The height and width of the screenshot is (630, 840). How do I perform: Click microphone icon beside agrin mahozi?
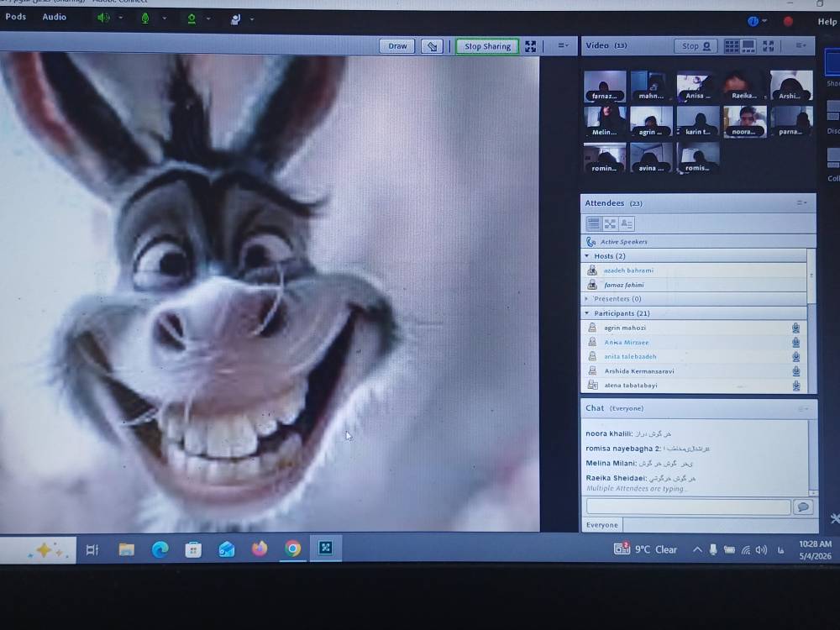pyautogui.click(x=795, y=328)
